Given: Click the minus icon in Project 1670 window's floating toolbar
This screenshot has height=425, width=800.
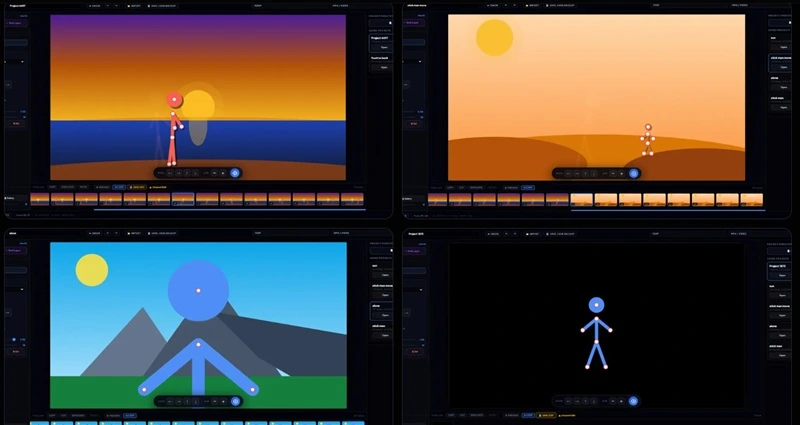Looking at the screenshot, I should [613, 401].
